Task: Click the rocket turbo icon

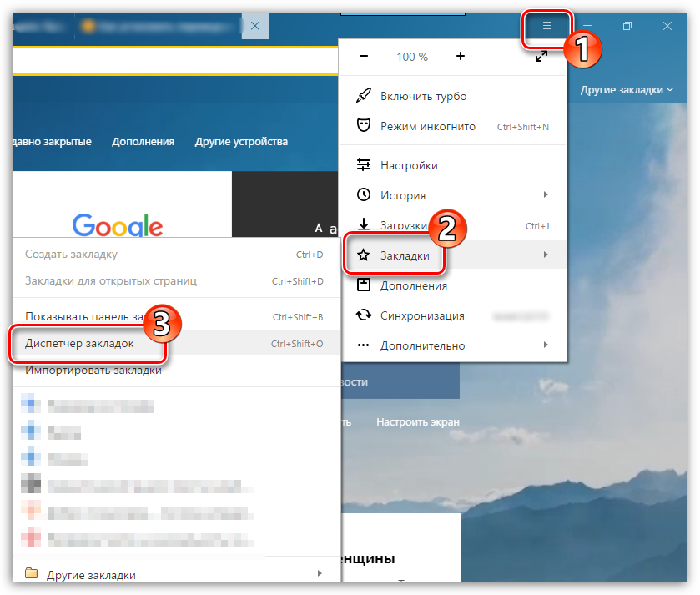Action: click(364, 95)
